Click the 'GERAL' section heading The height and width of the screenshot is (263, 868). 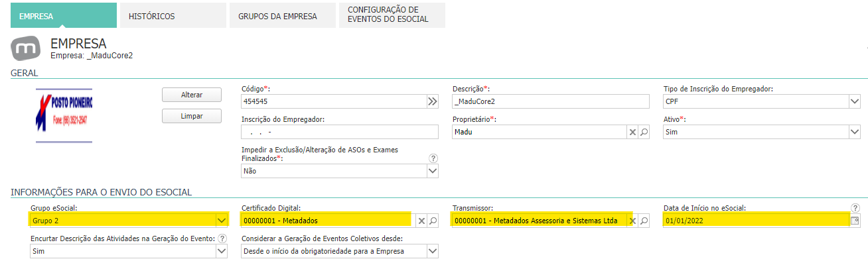tap(24, 73)
